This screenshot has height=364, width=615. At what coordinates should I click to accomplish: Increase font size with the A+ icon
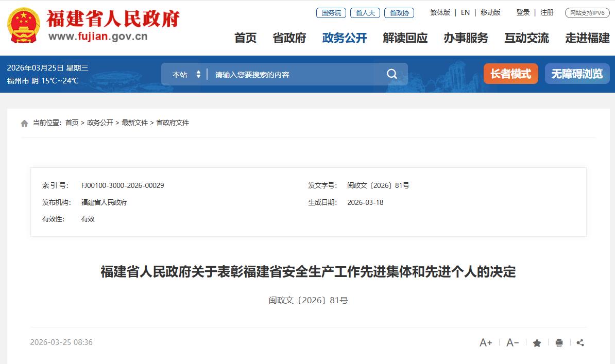pyautogui.click(x=485, y=342)
